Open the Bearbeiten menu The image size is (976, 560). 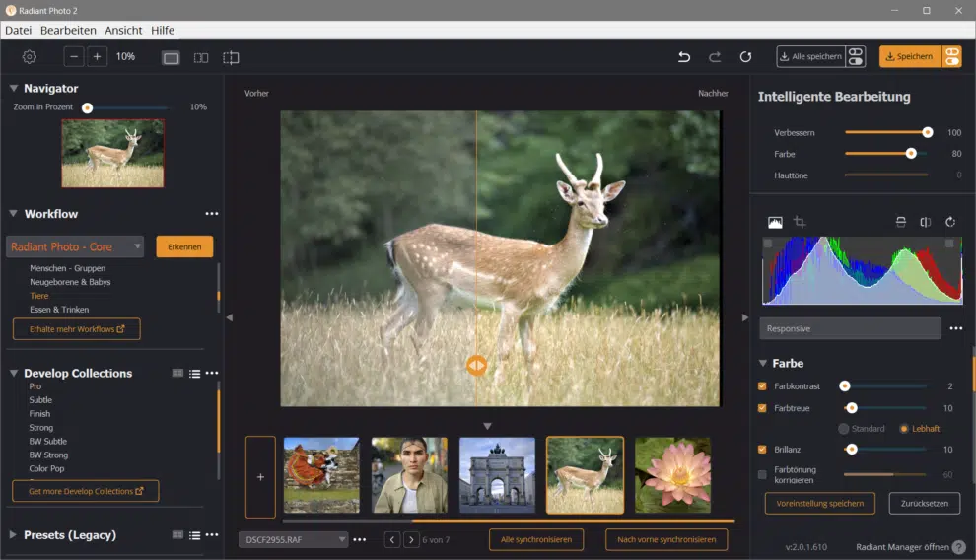[68, 31]
